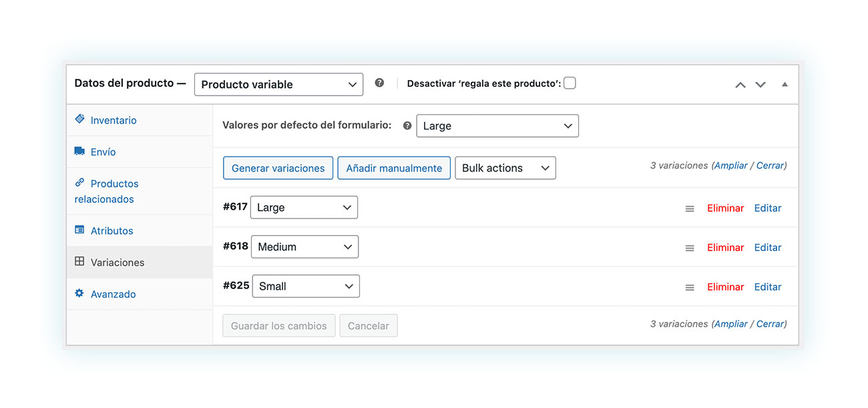Click the Variaciones grid icon

pos(79,262)
